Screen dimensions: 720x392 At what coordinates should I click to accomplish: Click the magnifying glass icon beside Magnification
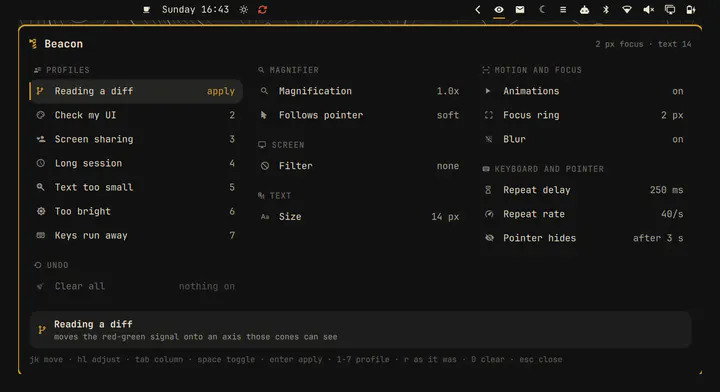[x=264, y=91]
